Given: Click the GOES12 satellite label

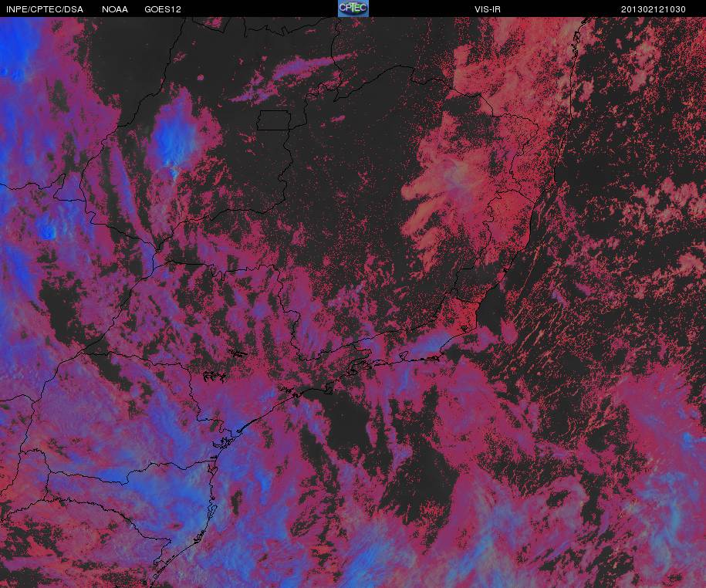Looking at the screenshot, I should click(x=163, y=9).
